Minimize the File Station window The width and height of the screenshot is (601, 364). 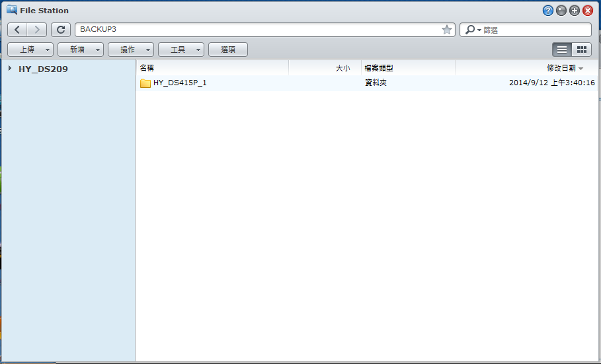click(561, 11)
